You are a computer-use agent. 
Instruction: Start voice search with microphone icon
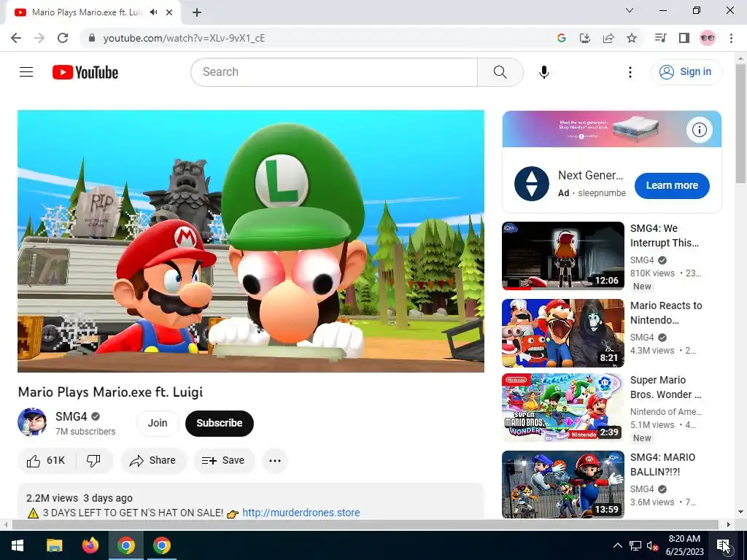[x=543, y=72]
